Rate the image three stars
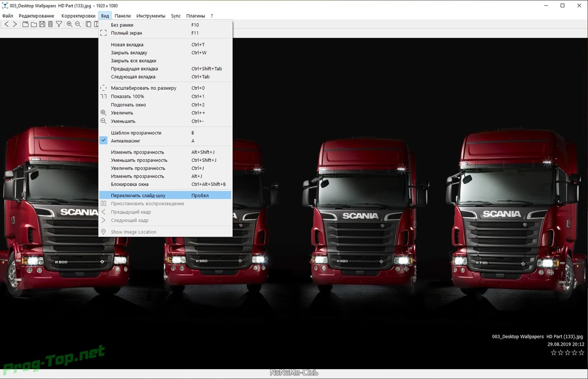This screenshot has width=588, height=379. coord(567,353)
